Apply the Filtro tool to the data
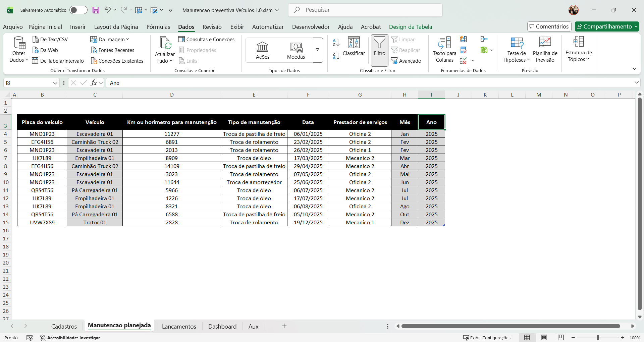 [x=379, y=50]
